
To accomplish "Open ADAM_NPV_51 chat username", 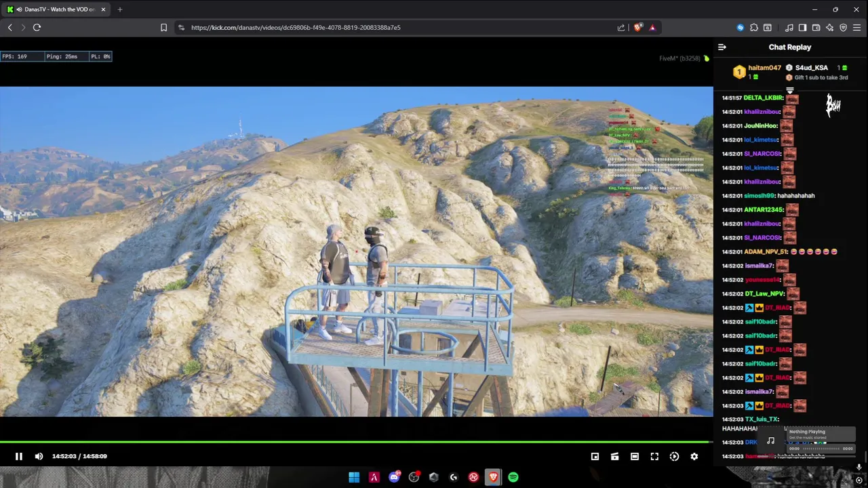I will [x=766, y=251].
